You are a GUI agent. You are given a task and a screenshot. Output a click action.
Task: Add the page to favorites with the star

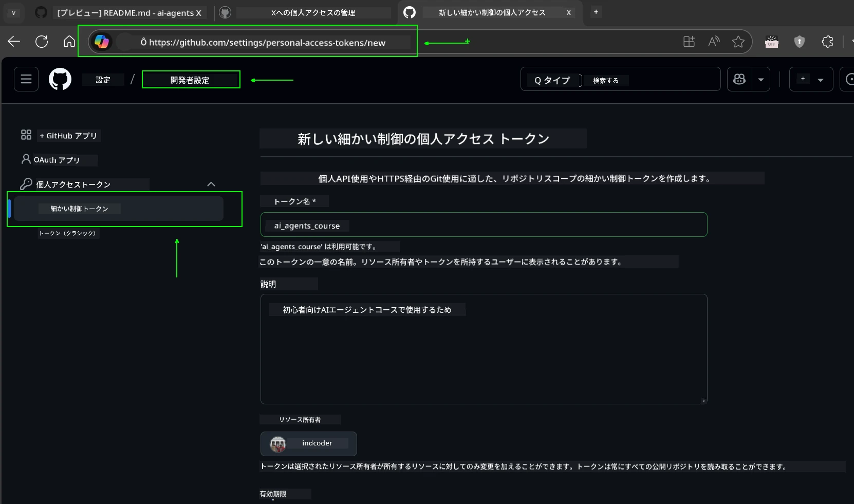[738, 42]
